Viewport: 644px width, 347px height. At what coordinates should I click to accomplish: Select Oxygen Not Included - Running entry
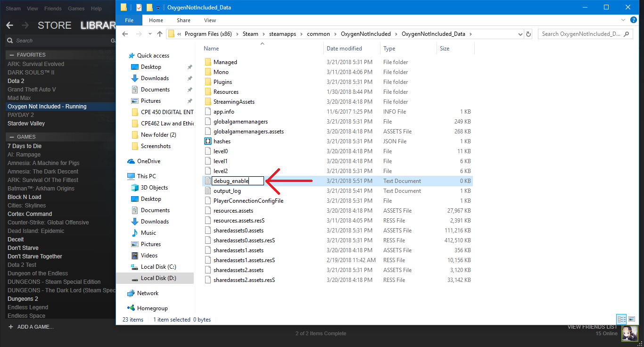coord(47,107)
